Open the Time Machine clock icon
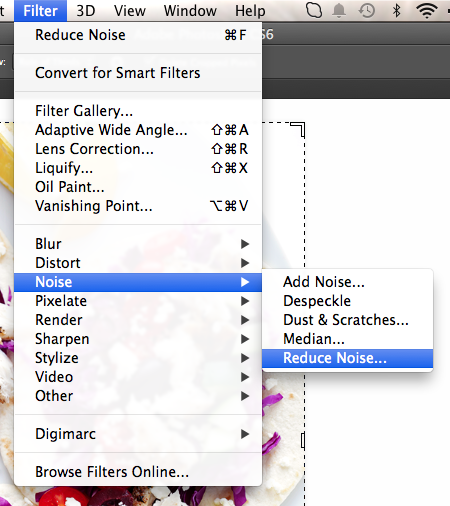Screen dimensions: 450x506 [x=367, y=11]
